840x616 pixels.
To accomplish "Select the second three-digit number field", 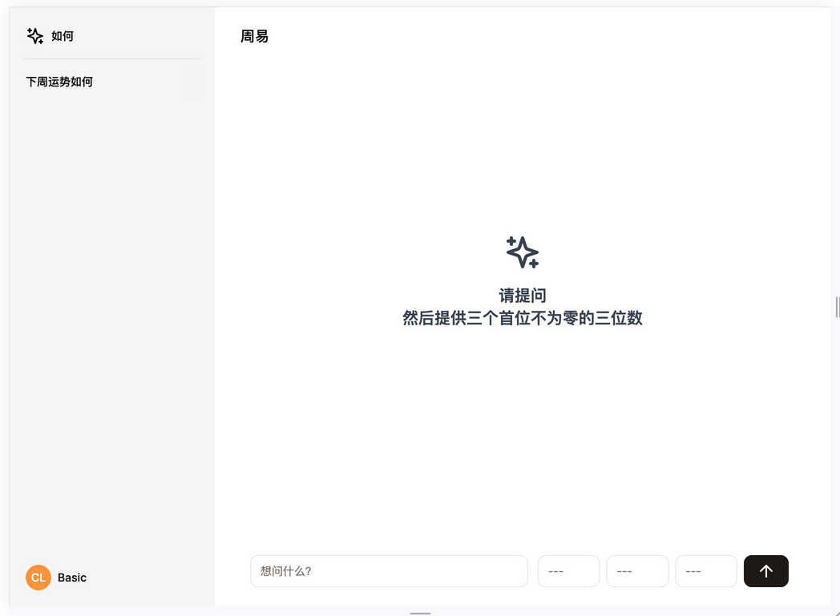I will (x=637, y=571).
